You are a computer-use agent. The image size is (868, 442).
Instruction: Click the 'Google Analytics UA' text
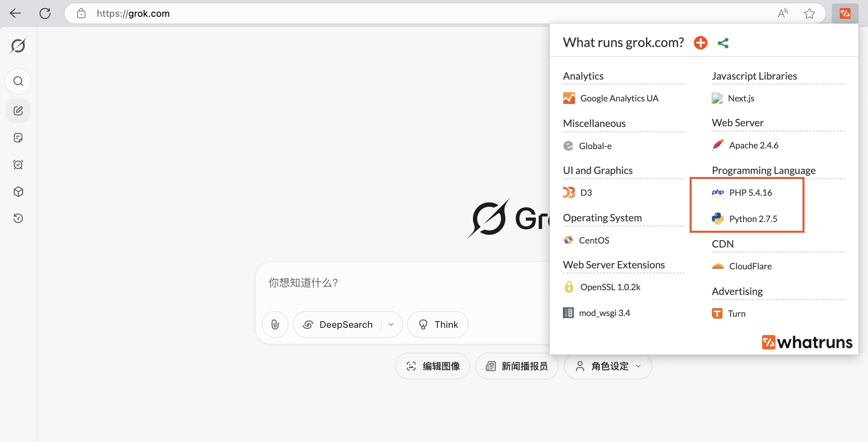[619, 98]
